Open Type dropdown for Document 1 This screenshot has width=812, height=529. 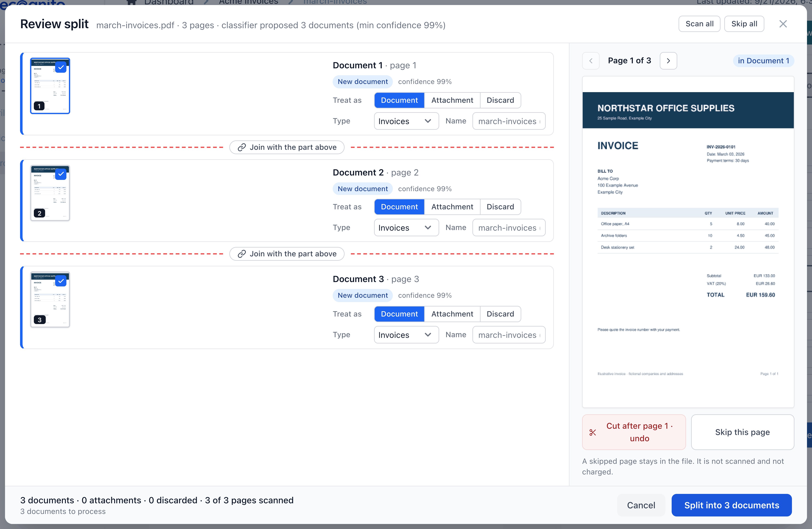click(x=406, y=121)
